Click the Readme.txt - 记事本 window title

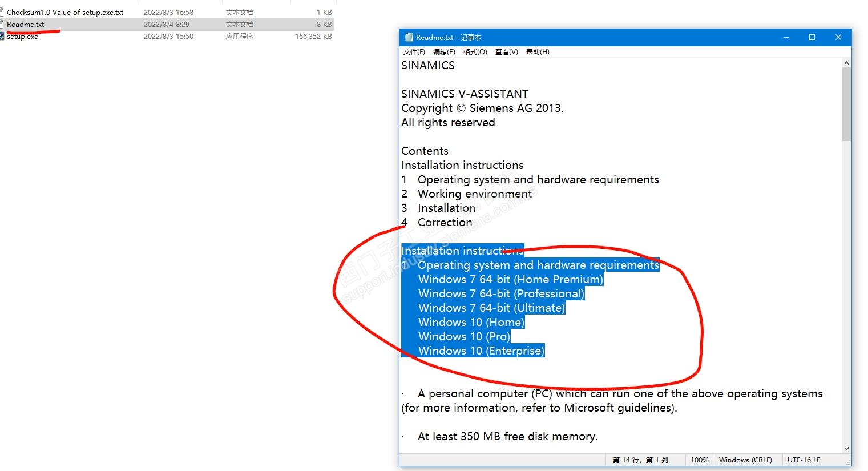tap(449, 38)
